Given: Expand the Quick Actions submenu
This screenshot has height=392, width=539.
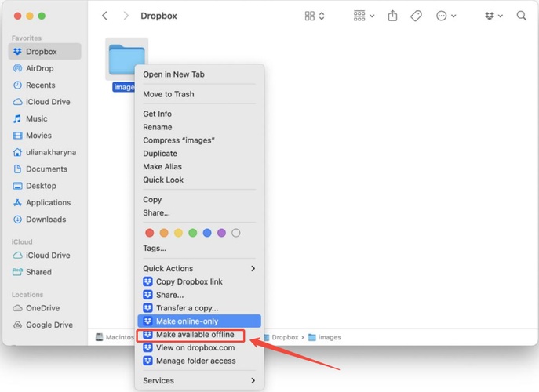Looking at the screenshot, I should coord(199,268).
